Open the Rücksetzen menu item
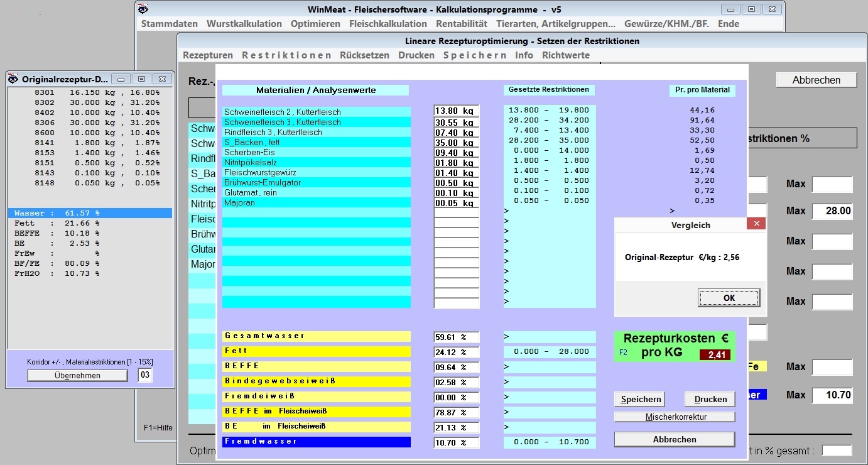Viewport: 868px width, 465px height. (x=364, y=55)
